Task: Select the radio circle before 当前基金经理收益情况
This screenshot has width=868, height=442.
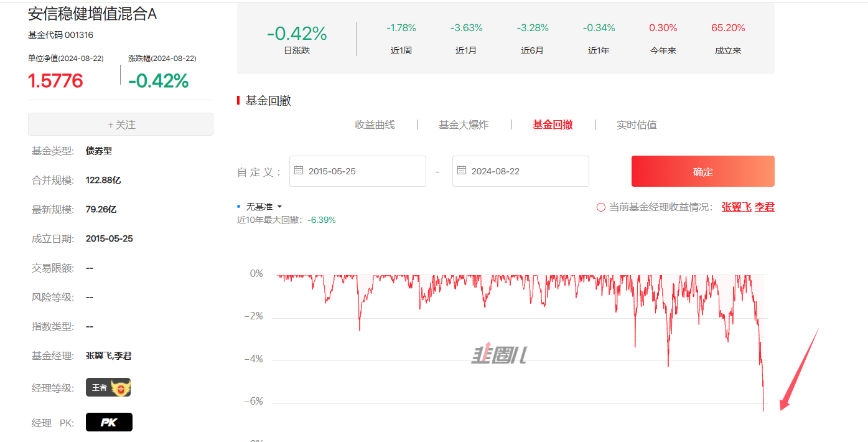Action: [601, 207]
